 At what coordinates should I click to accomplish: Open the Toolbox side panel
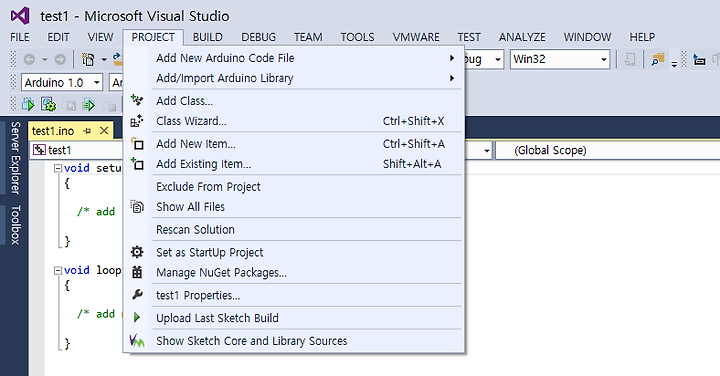(x=16, y=225)
